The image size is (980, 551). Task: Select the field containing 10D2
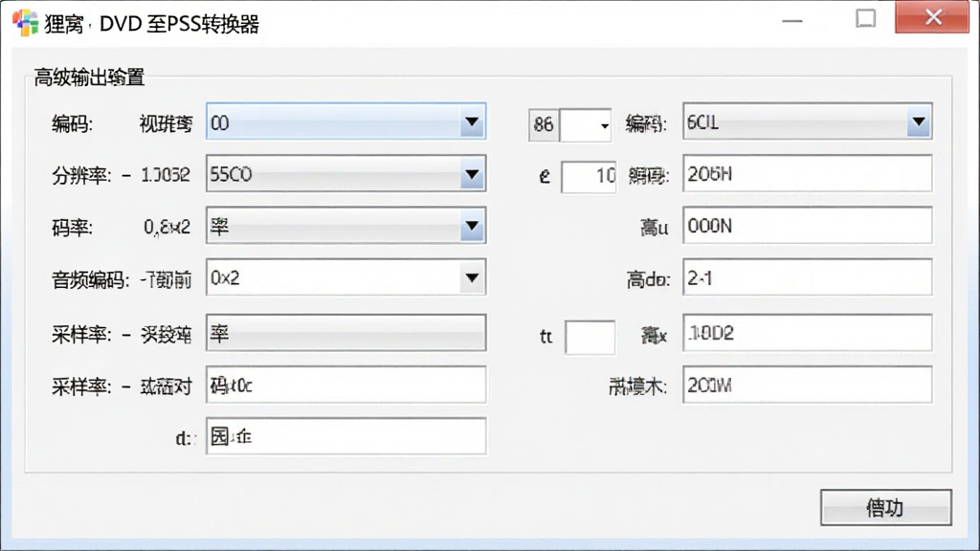point(807,333)
